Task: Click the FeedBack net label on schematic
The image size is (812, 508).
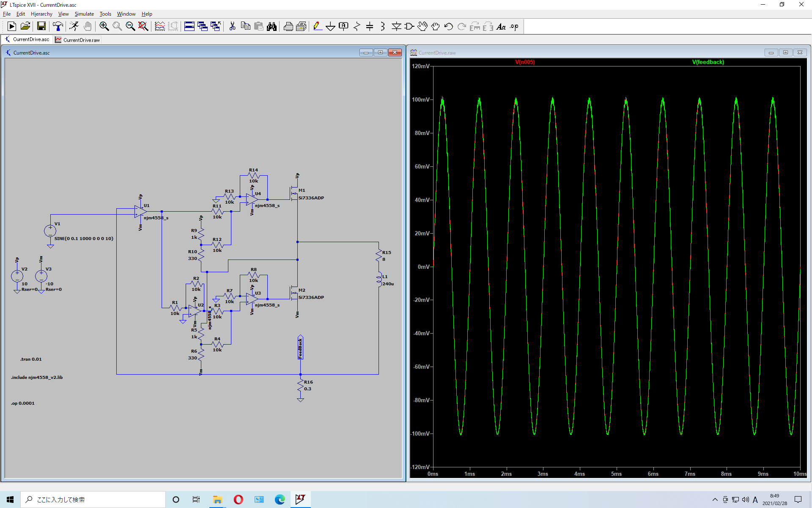Action: [x=300, y=348]
